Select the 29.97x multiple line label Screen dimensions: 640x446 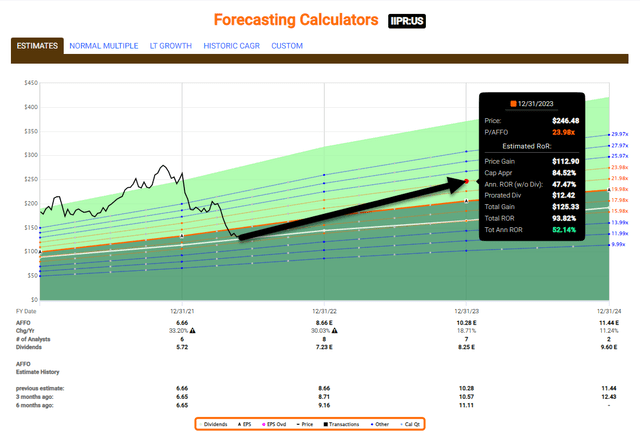click(620, 134)
